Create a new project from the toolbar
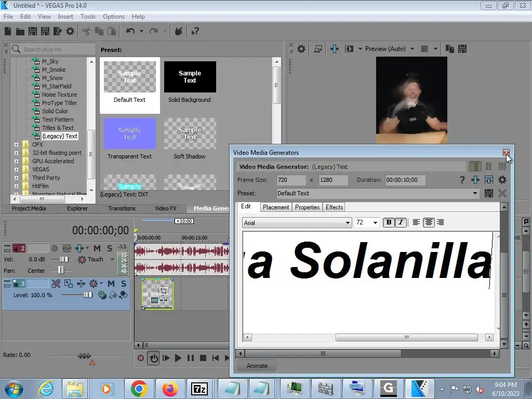Image resolution: width=532 pixels, height=399 pixels. (8, 31)
